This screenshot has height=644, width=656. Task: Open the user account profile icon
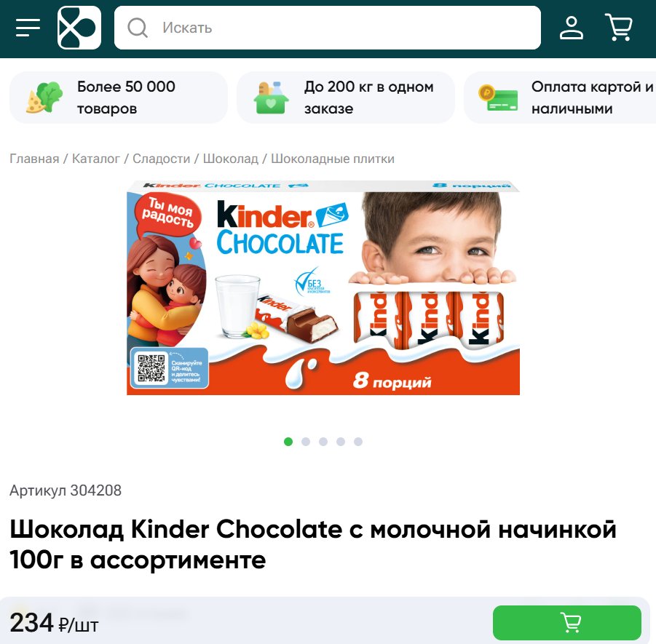[x=571, y=28]
